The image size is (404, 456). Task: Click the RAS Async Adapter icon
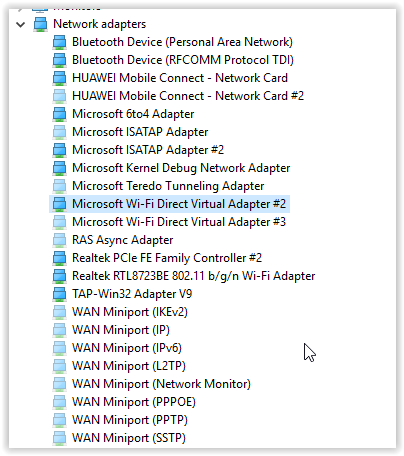pyautogui.click(x=59, y=240)
